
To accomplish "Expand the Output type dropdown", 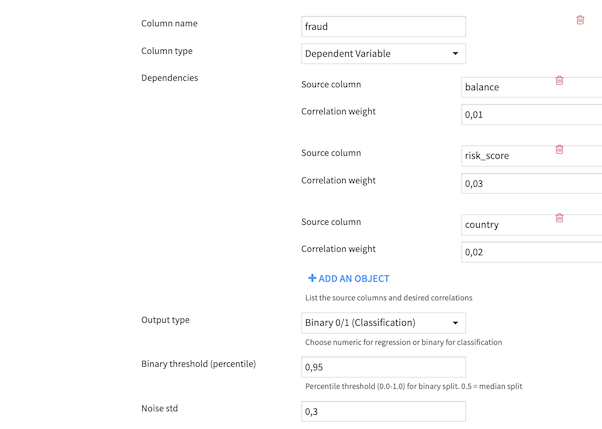I will pos(383,323).
